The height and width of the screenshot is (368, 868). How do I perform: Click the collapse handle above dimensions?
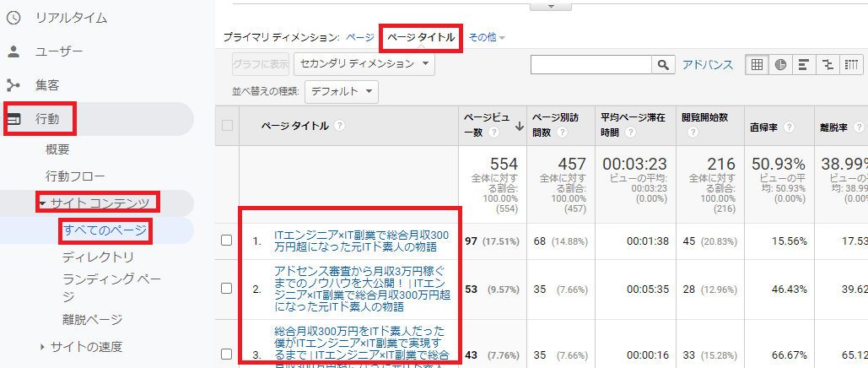pyautogui.click(x=551, y=6)
